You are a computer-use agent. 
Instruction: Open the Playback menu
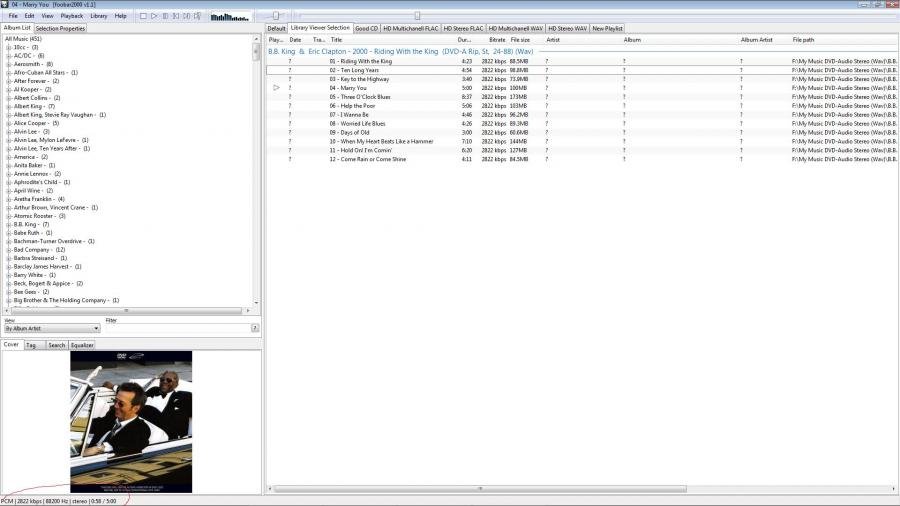click(72, 16)
